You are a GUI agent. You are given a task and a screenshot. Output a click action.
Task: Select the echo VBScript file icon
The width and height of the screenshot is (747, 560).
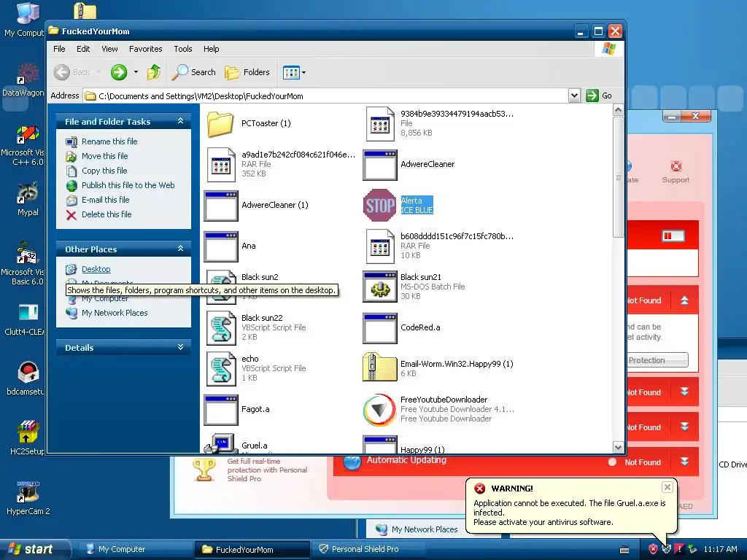[221, 369]
